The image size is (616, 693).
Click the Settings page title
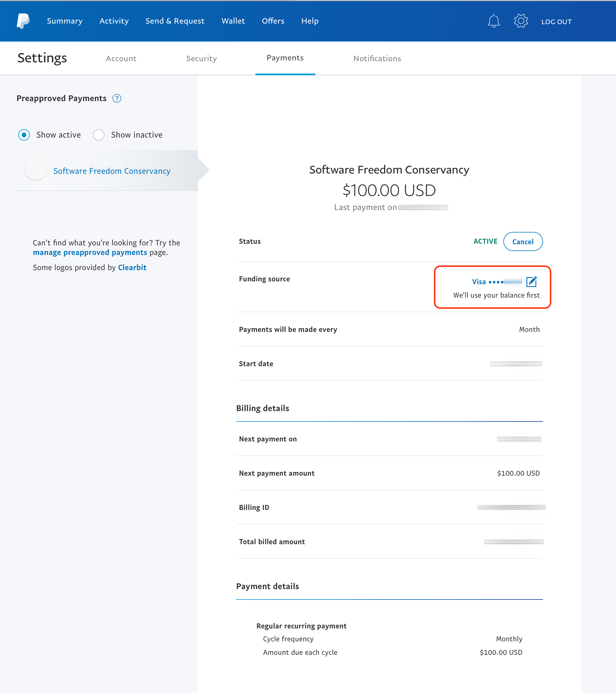(x=42, y=58)
